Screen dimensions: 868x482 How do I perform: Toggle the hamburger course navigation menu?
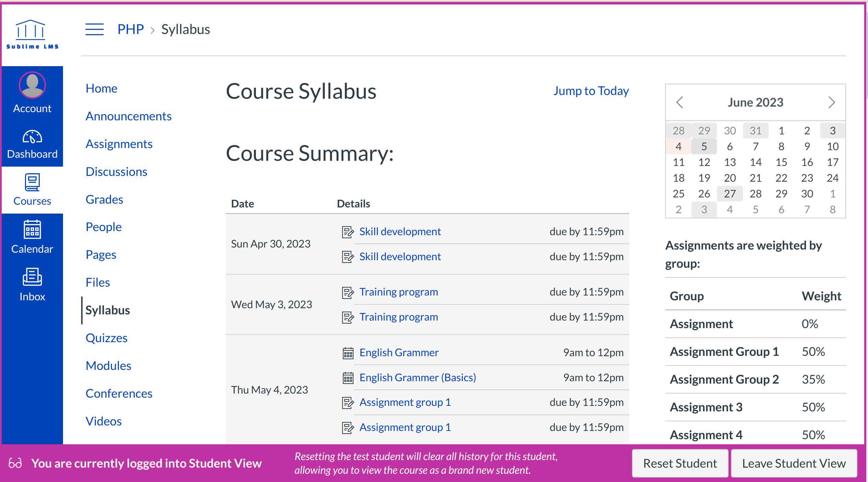coord(95,29)
